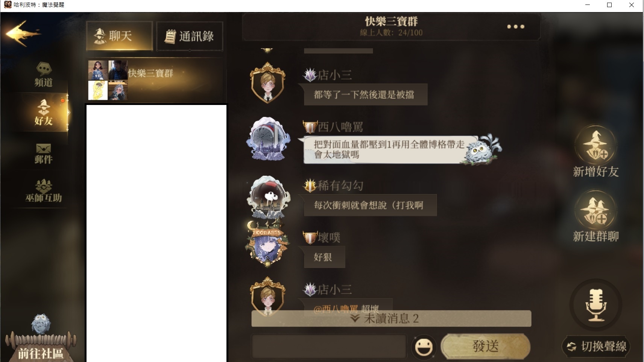
Task: Click 西八嚕罵's snow globe avatar
Action: 268,138
